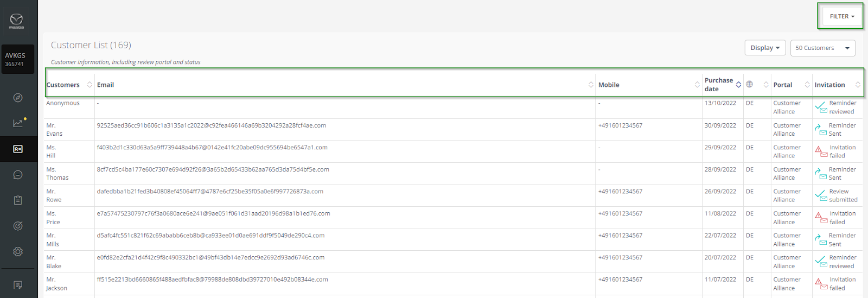This screenshot has height=298, width=868.
Task: Open the notes icon at the sidebar bottom
Action: (x=18, y=285)
